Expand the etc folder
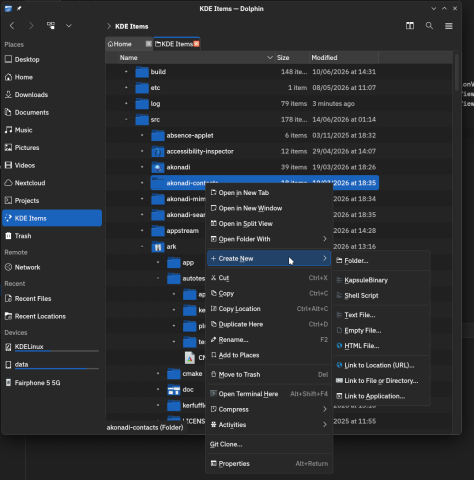 126,88
